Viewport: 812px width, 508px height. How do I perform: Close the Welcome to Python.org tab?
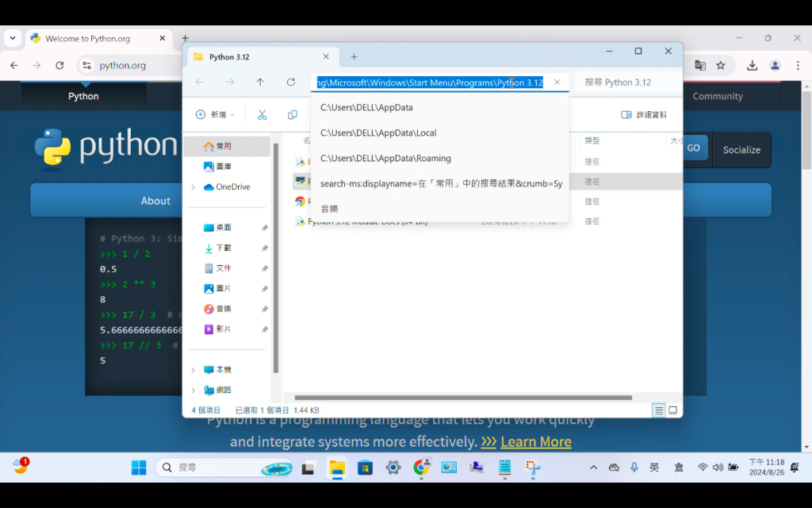(162, 38)
